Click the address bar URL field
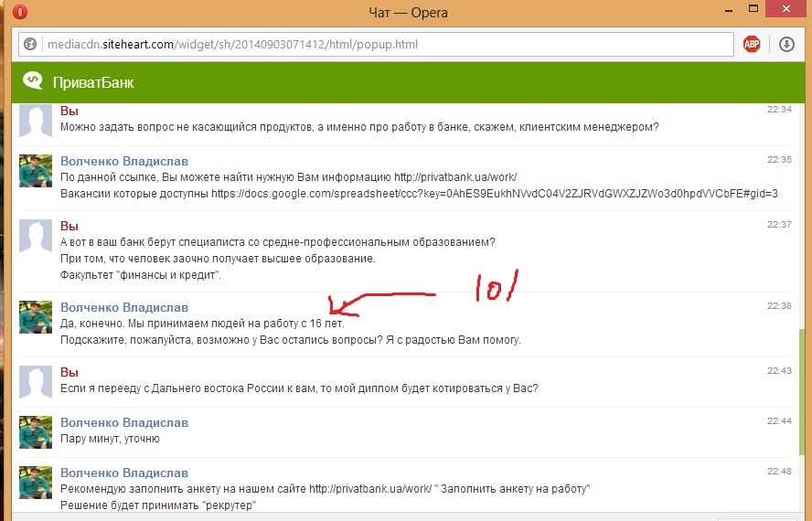This screenshot has width=812, height=521. point(376,45)
